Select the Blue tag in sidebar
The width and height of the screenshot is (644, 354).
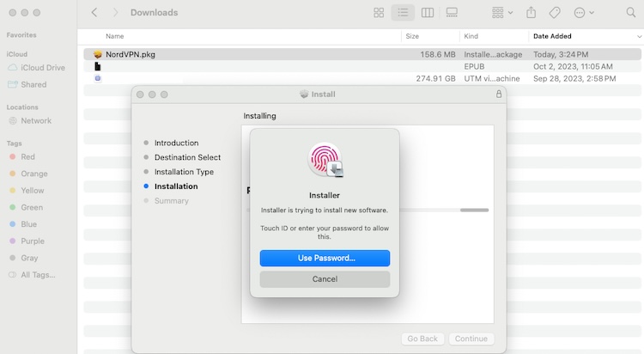(24, 224)
